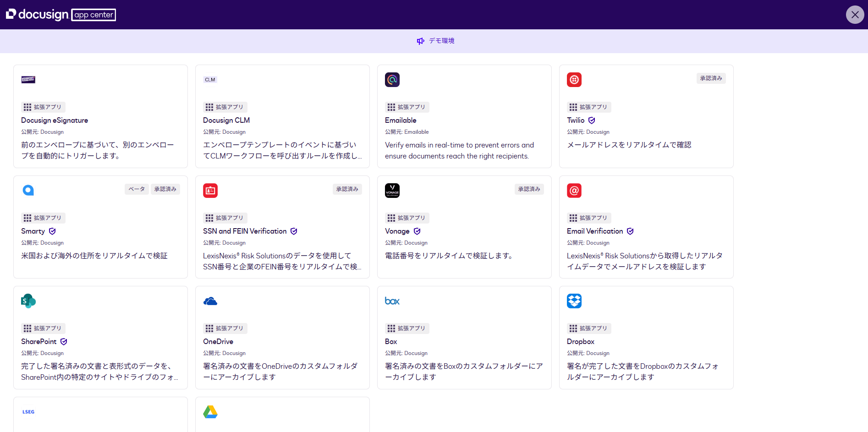Click the ベータ tag on Smarty card
This screenshot has width=868, height=432.
[x=137, y=189]
